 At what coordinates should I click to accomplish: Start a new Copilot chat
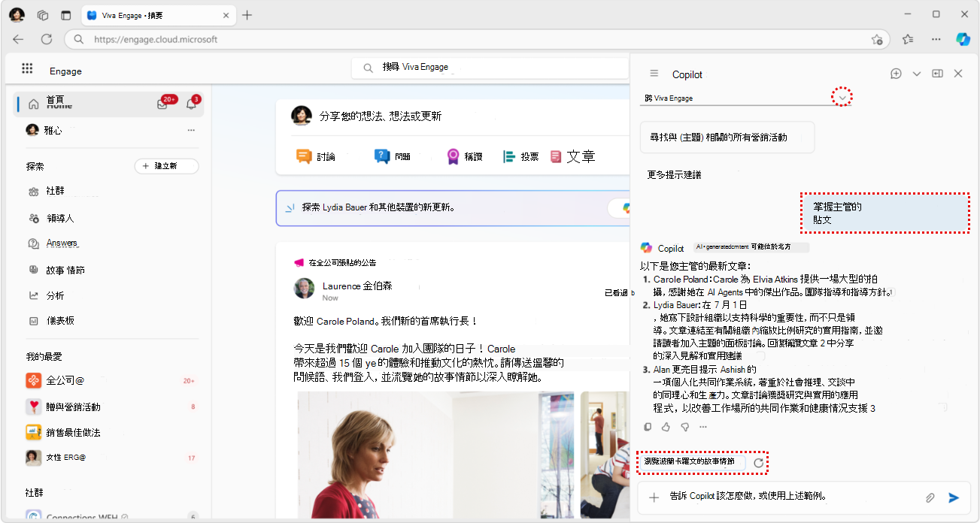896,74
